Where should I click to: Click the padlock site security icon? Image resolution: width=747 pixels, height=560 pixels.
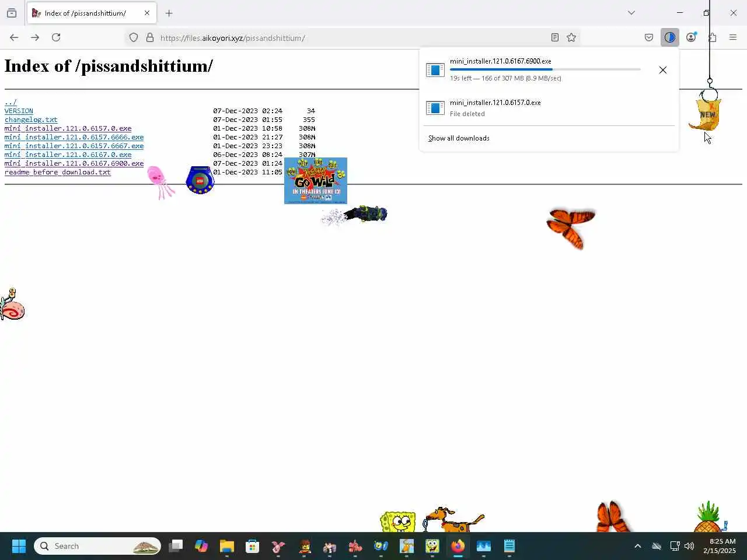(150, 38)
